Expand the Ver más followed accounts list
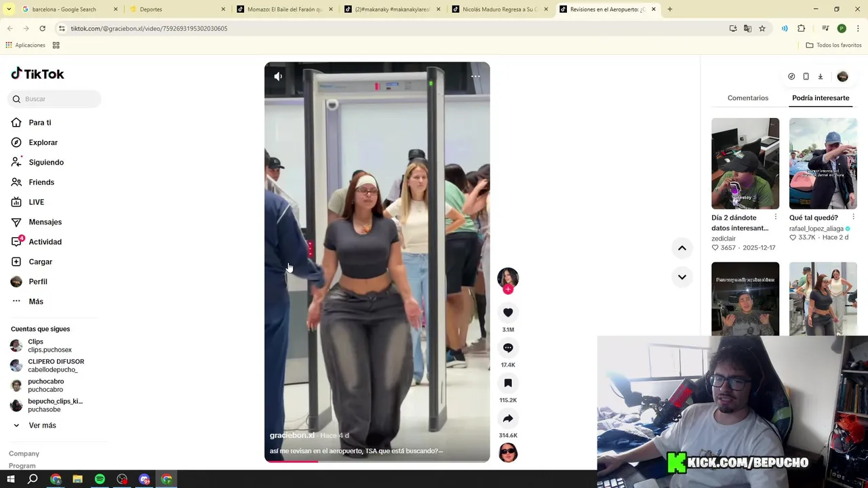This screenshot has height=488, width=868. click(34, 426)
